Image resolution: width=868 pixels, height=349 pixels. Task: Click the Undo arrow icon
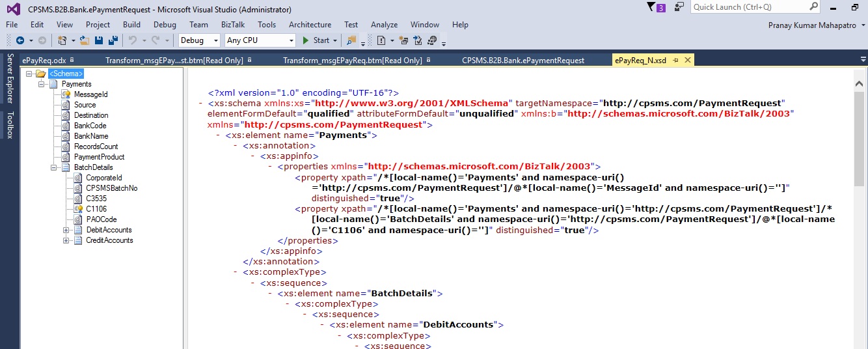tap(132, 40)
